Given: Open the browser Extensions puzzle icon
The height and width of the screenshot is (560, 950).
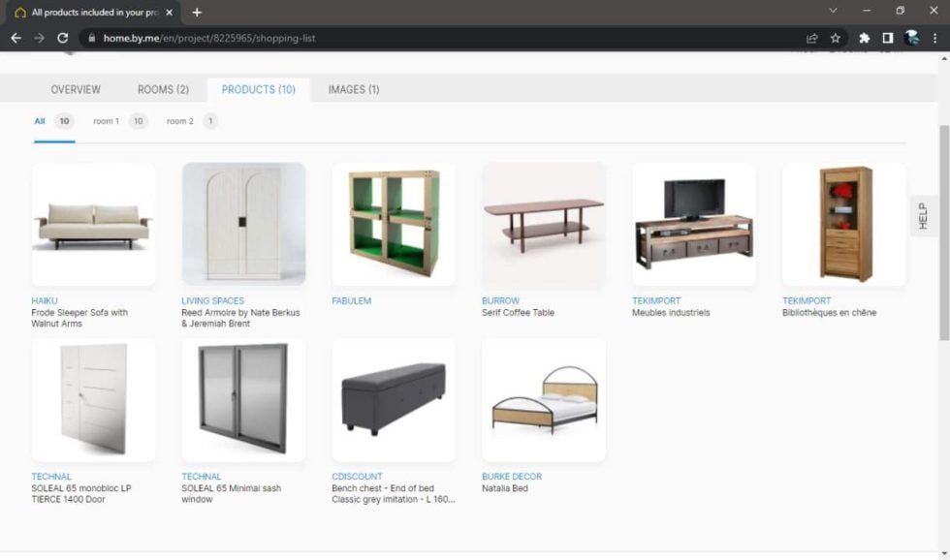Looking at the screenshot, I should [x=864, y=38].
